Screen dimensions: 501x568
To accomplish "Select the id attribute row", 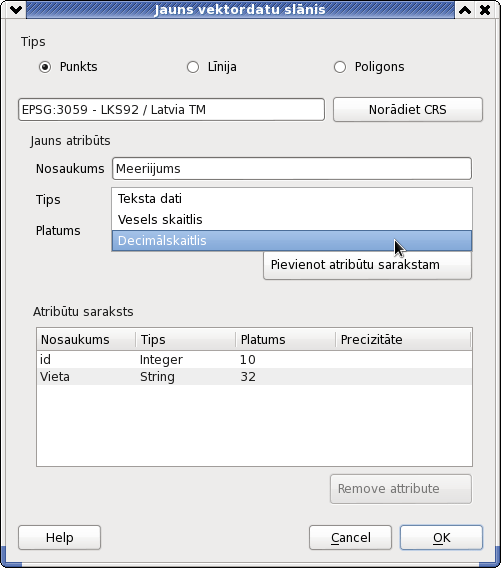I will coord(254,360).
